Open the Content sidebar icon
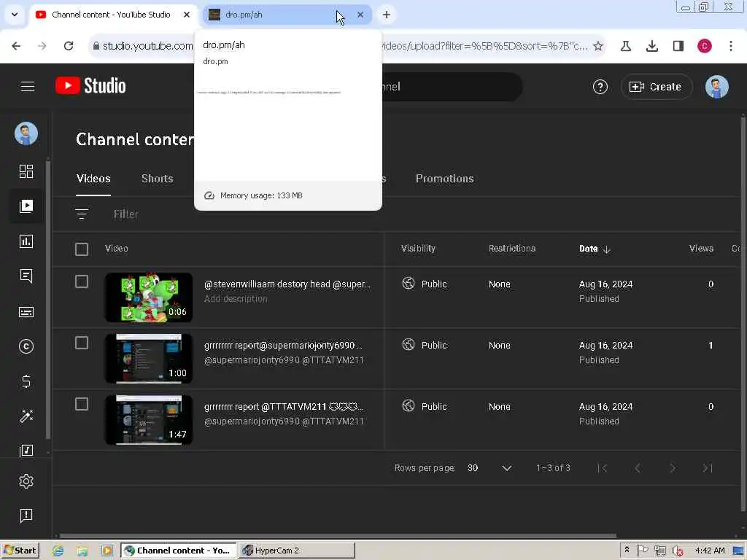 pos(26,206)
